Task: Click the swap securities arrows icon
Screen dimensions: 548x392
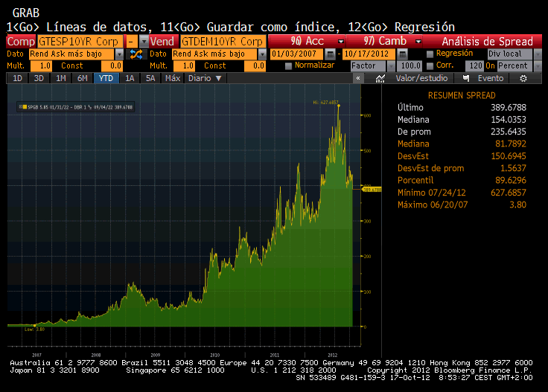Action: (x=136, y=54)
